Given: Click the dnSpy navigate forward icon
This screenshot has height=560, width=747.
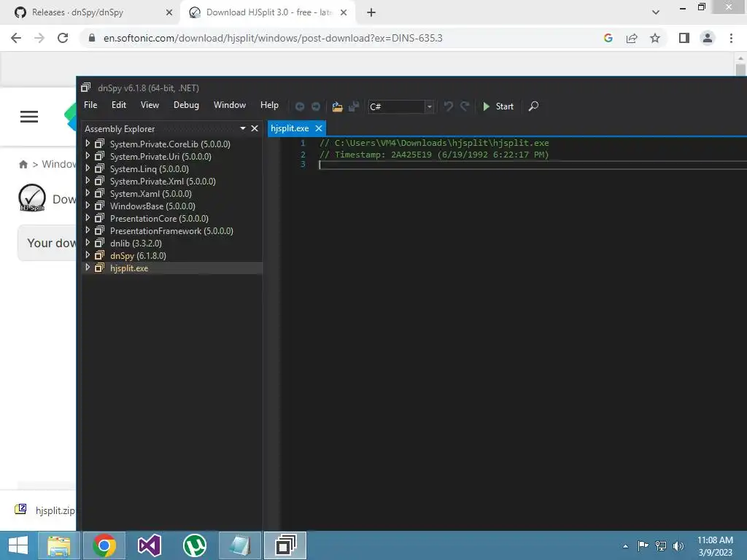Looking at the screenshot, I should pos(315,106).
